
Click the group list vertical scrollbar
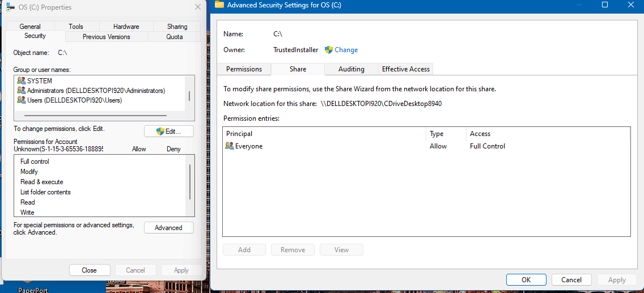click(x=189, y=96)
